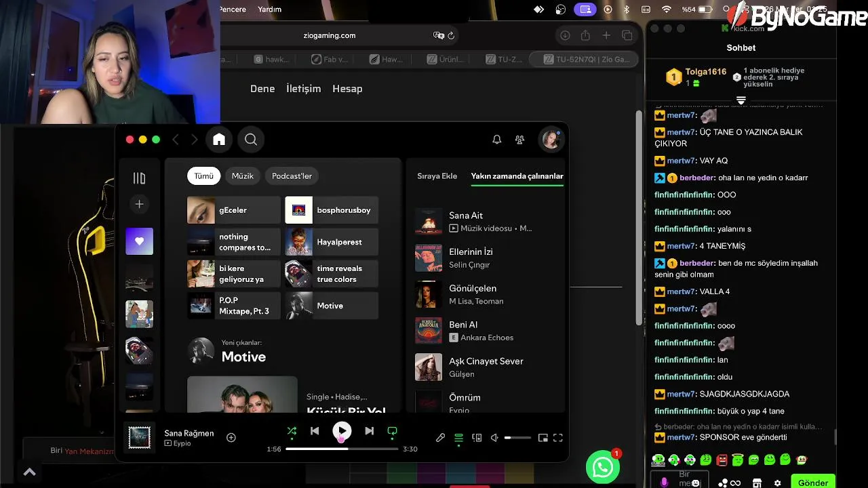Skip to next track

click(369, 431)
